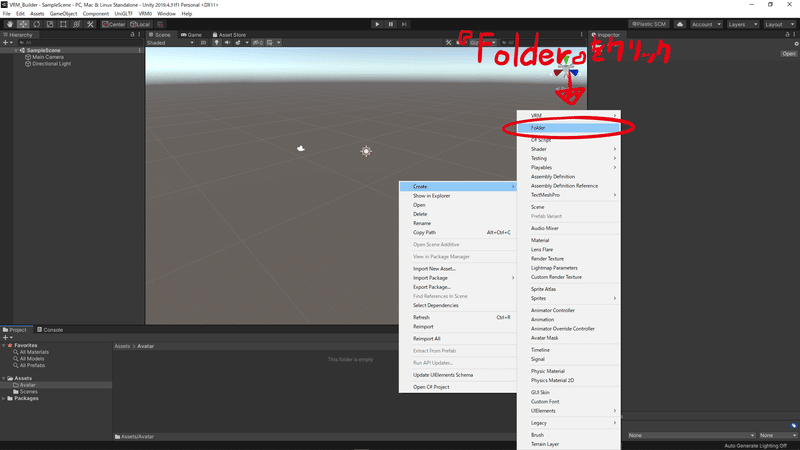This screenshot has height=450, width=800.
Task: Open Plastic SCM button
Action: coord(649,24)
